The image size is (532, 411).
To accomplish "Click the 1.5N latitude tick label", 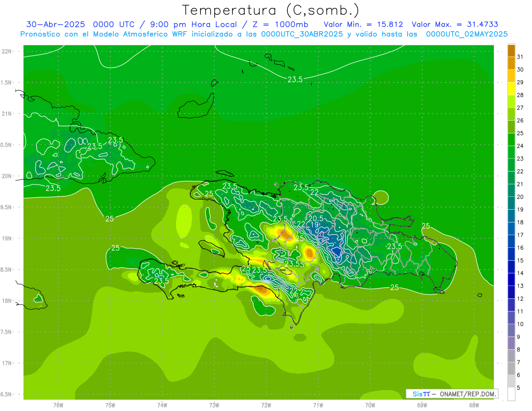I will pos(7,82).
